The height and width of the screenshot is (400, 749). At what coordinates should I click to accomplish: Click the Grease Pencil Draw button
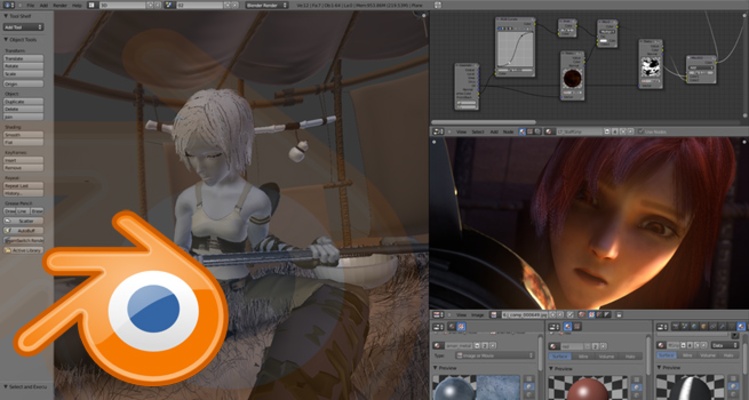coord(10,211)
